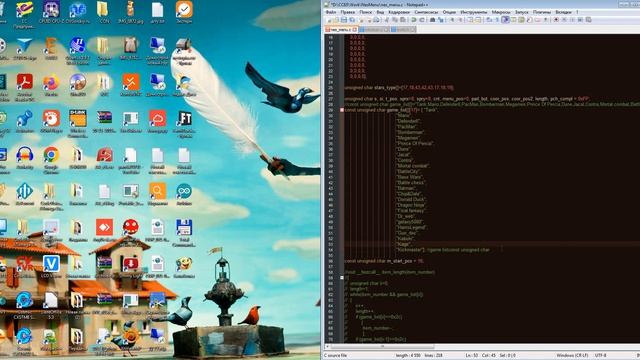Click the Zoom Out toolbar icon
This screenshot has height=360, width=640.
point(460,20)
